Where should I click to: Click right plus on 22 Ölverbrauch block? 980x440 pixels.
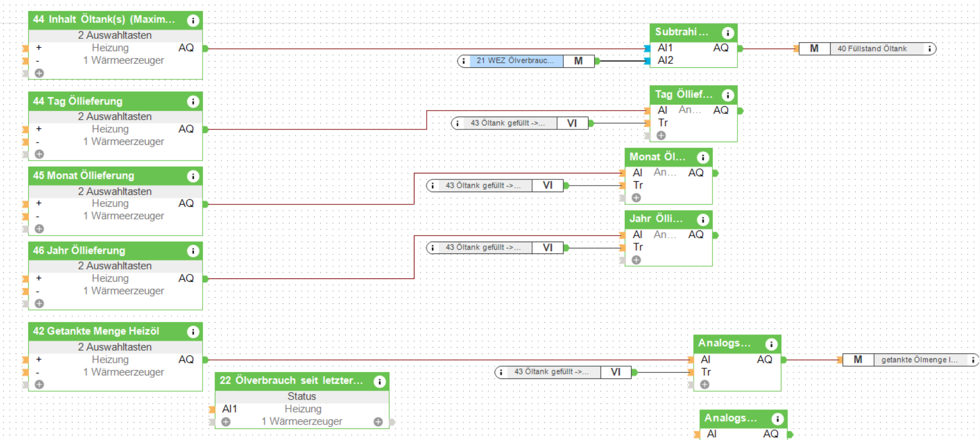[x=378, y=422]
